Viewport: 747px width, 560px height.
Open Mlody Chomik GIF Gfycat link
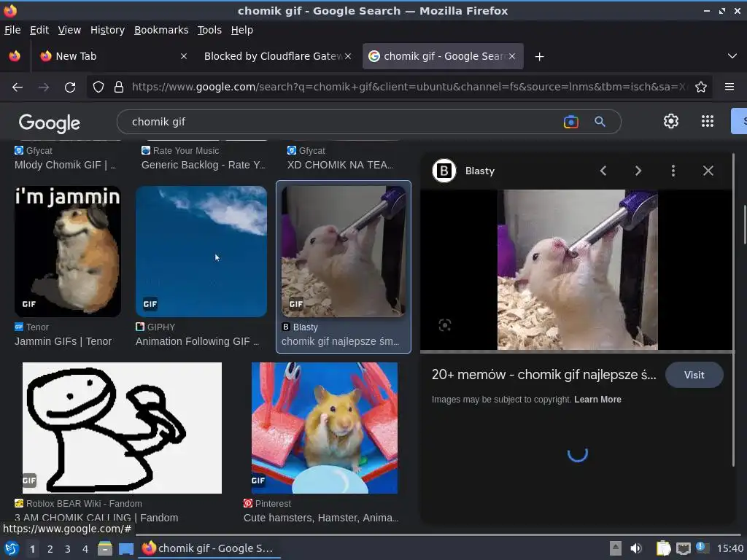pyautogui.click(x=65, y=165)
